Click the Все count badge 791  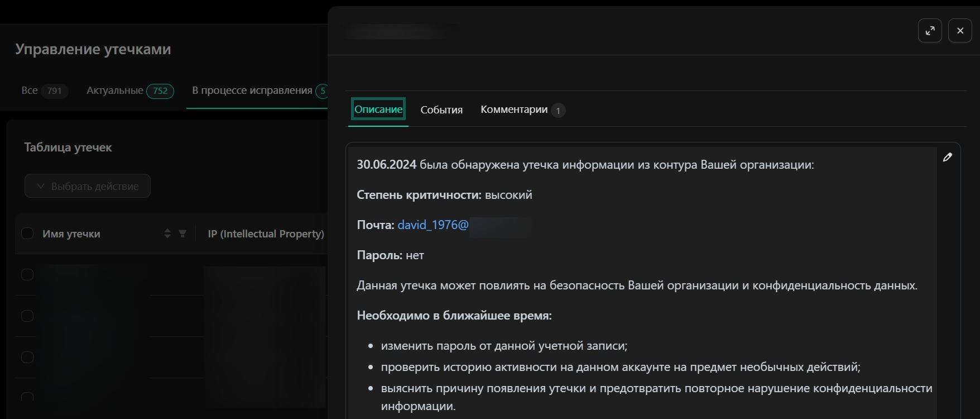coord(54,91)
